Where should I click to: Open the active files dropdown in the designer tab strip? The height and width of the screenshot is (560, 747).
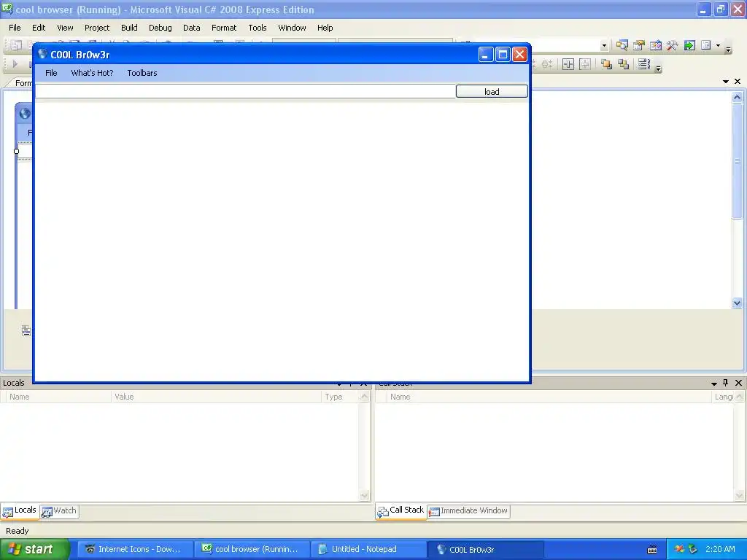pyautogui.click(x=726, y=82)
